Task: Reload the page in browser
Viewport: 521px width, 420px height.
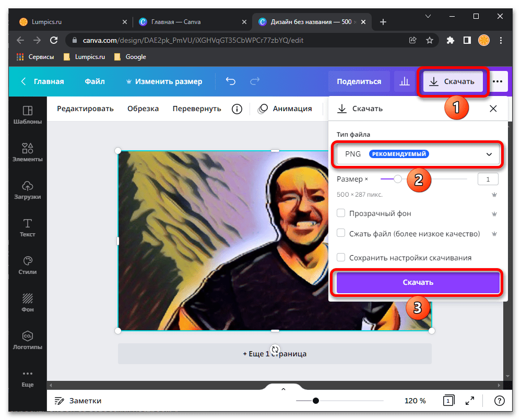Action: click(x=54, y=40)
